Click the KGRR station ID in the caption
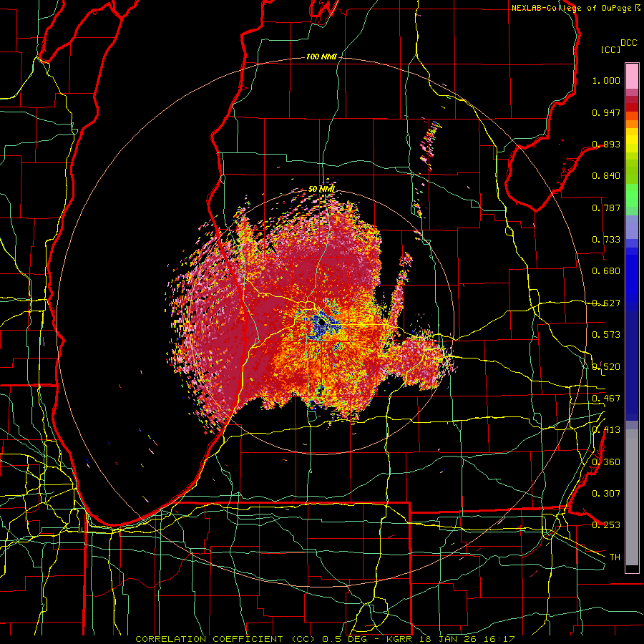This screenshot has height=644, width=644. (399, 639)
